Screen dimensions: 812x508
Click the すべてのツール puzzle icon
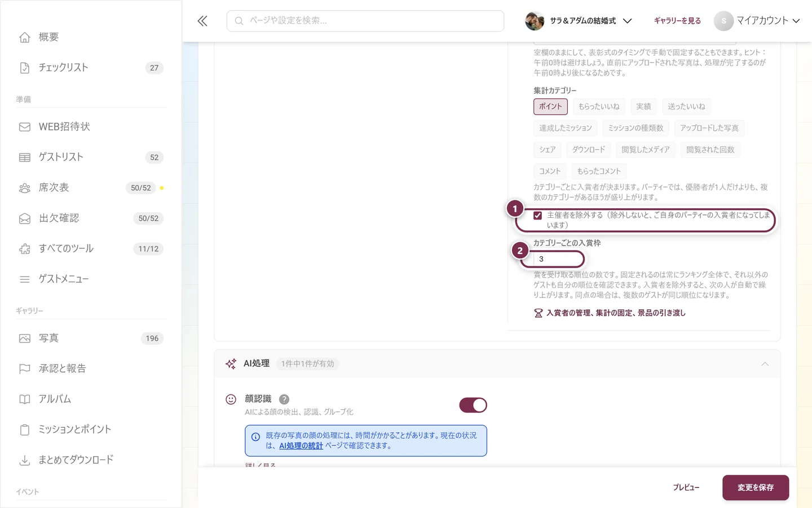(25, 249)
